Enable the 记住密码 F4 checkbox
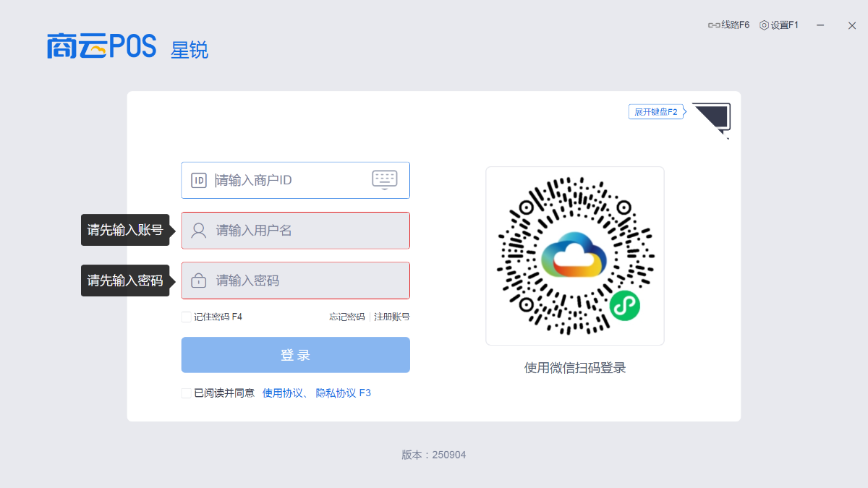Image resolution: width=868 pixels, height=488 pixels. [x=187, y=317]
